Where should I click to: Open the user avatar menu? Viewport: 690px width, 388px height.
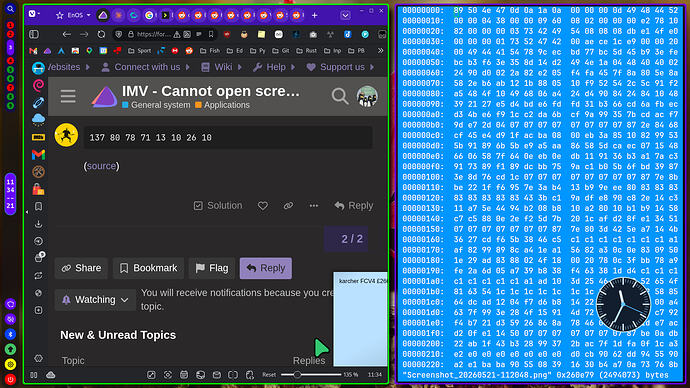point(367,96)
